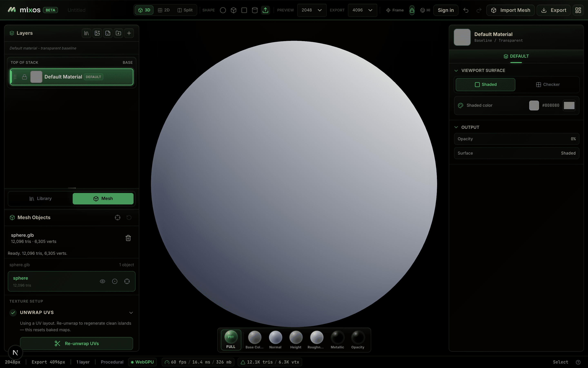This screenshot has width=588, height=368.
Task: Click the palette icon beside Shaded color
Action: click(460, 105)
